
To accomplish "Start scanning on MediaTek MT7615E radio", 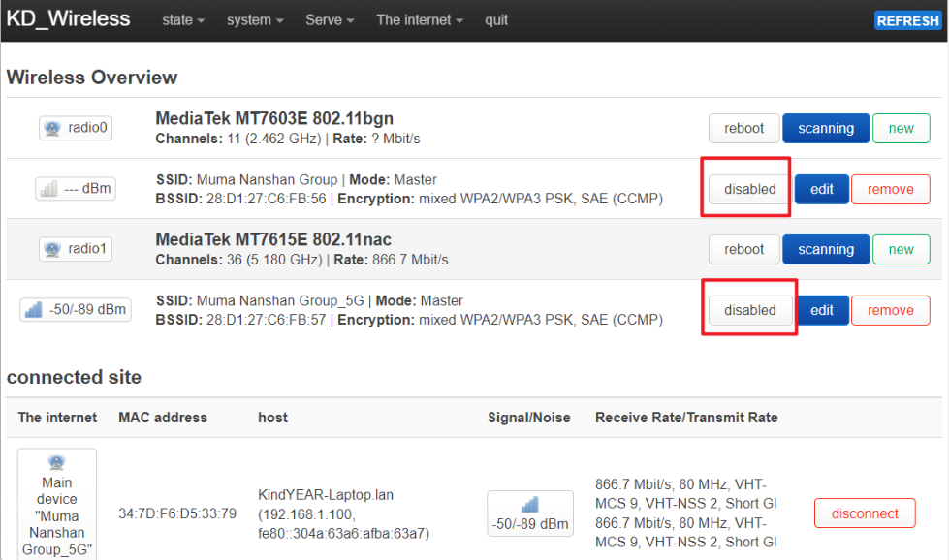I will pos(825,249).
